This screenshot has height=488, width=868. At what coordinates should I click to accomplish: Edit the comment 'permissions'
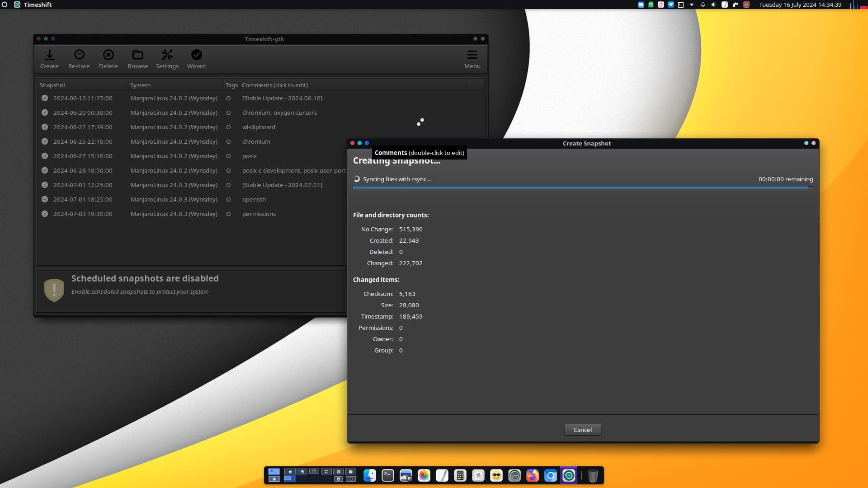(259, 214)
